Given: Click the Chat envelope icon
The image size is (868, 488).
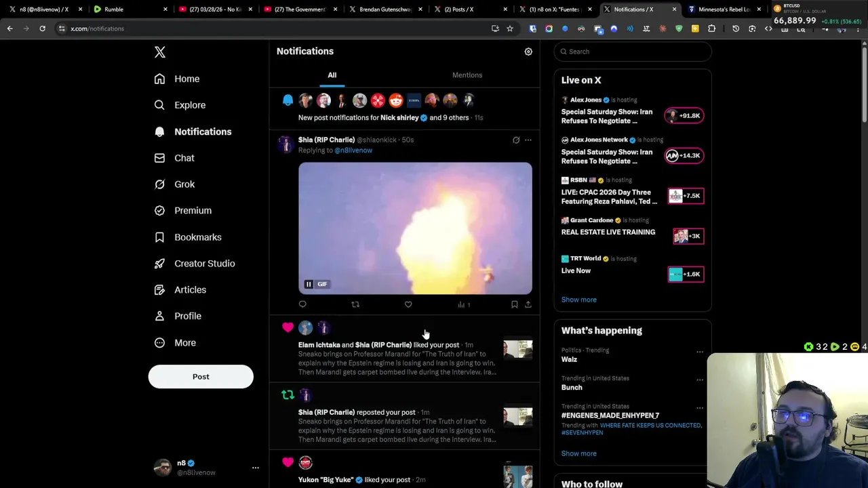Looking at the screenshot, I should click(x=159, y=158).
